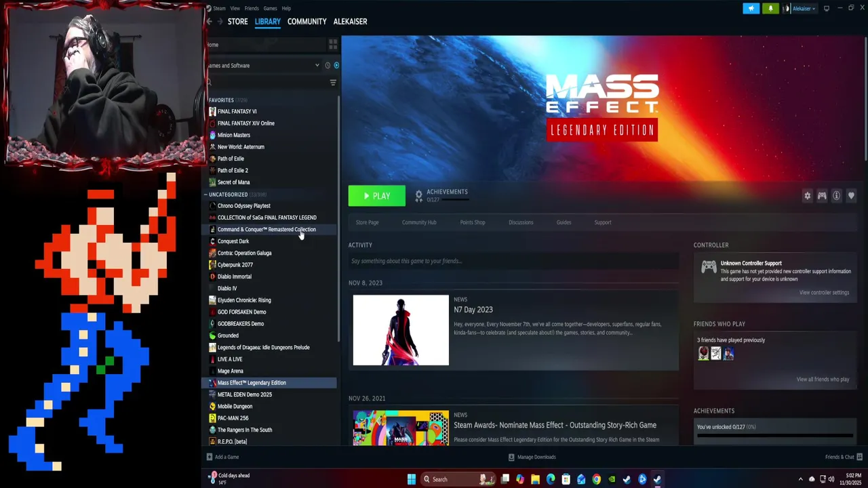This screenshot has width=868, height=488.
Task: Click the Manage Downloads icon
Action: (x=511, y=457)
